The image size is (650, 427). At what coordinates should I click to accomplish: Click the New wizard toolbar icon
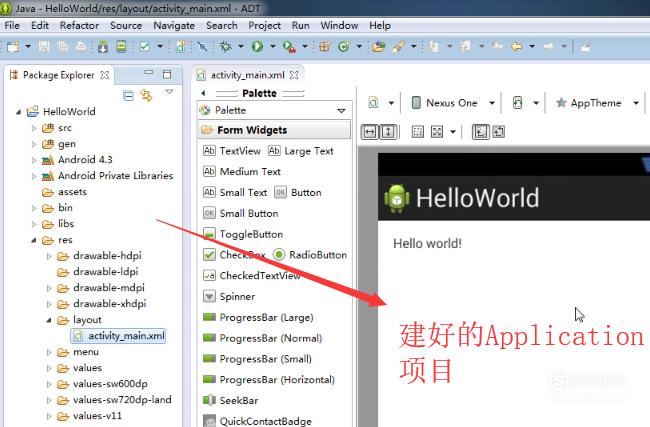point(13,46)
